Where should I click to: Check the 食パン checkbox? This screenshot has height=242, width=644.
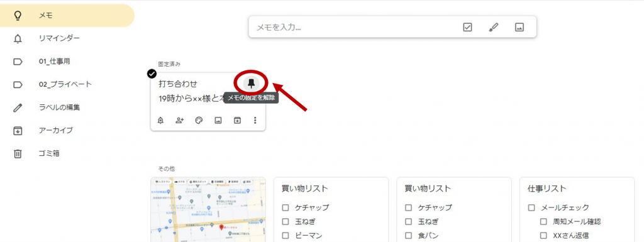pos(409,236)
